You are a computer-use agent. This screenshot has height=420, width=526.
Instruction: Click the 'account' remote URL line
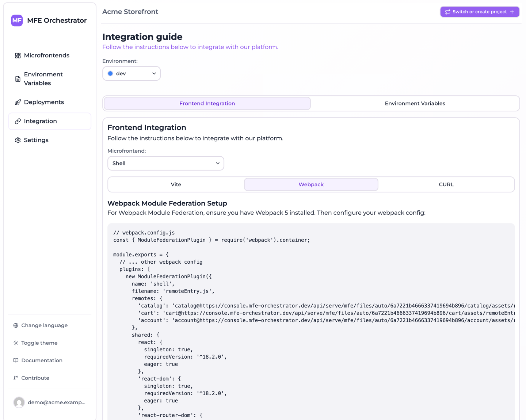coord(326,320)
